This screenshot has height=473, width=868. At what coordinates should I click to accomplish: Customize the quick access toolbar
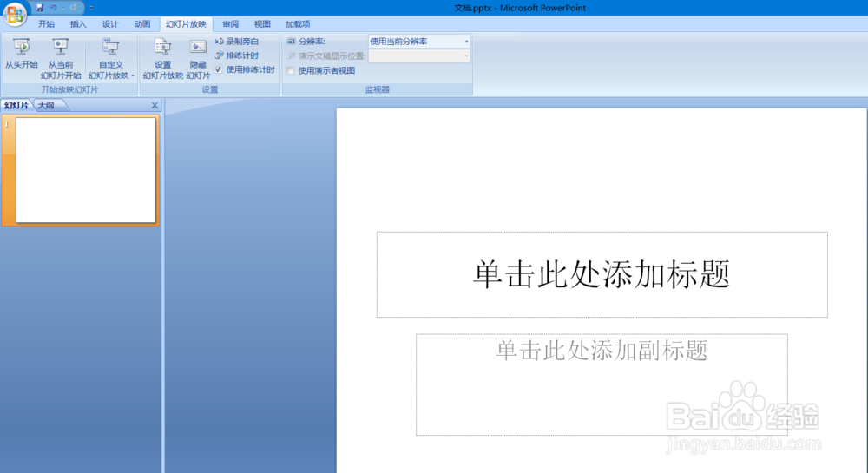tap(91, 8)
